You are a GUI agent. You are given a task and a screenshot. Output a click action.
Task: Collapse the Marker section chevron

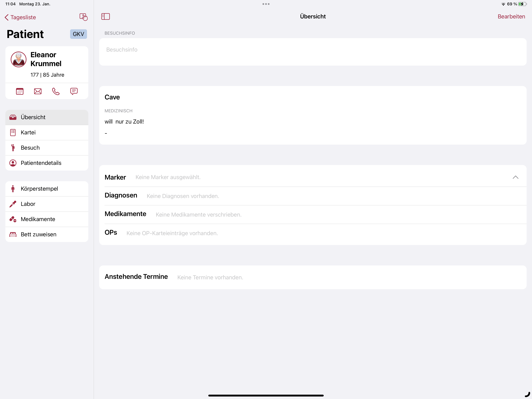[515, 177]
